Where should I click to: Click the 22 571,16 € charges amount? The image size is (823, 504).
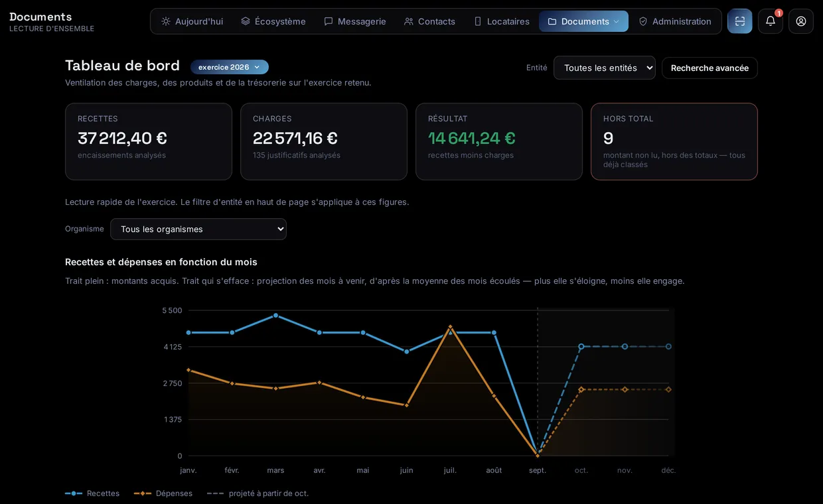[x=295, y=138]
